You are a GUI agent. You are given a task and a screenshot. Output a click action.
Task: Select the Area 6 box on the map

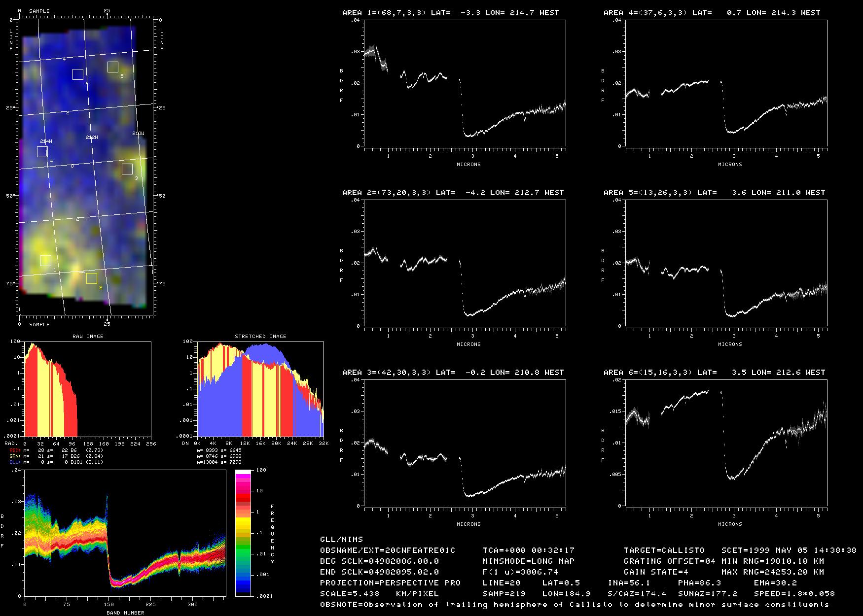(x=78, y=74)
